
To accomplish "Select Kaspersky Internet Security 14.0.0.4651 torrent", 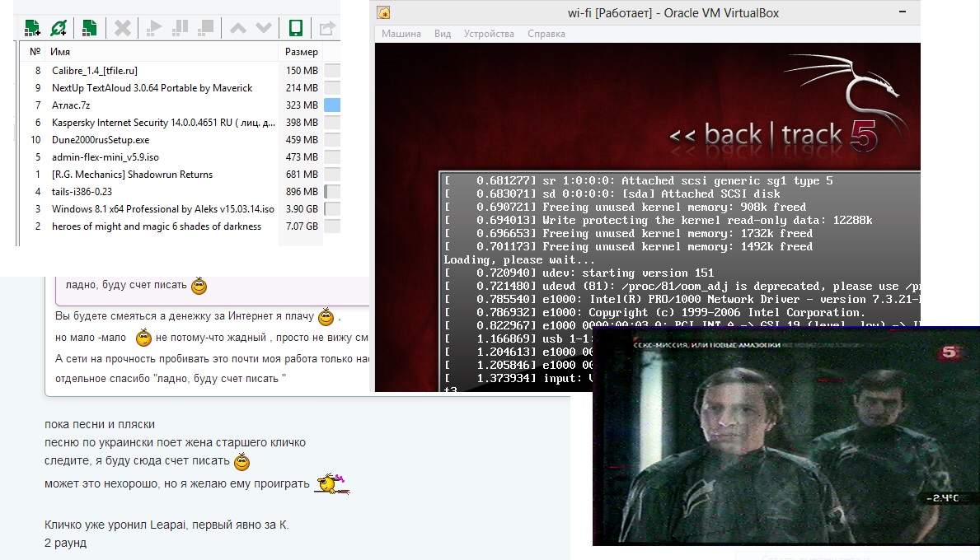I will [180, 123].
